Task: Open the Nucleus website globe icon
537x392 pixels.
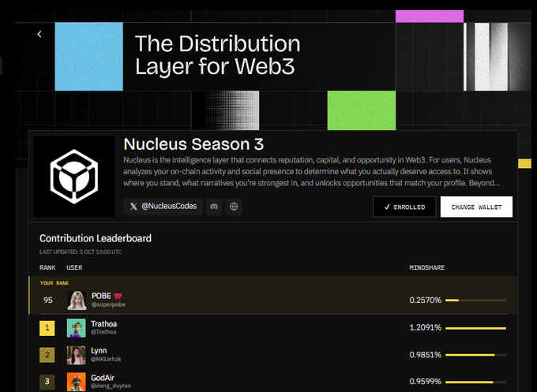Action: 234,207
